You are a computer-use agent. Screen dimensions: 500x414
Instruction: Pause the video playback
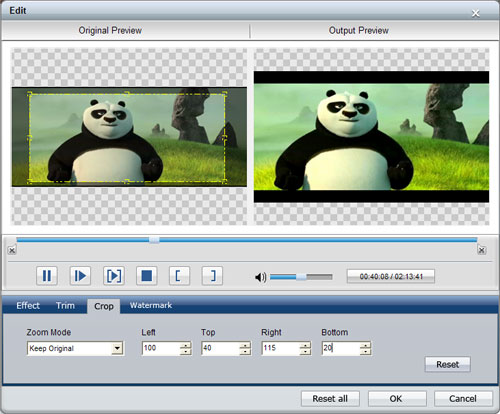pos(47,276)
